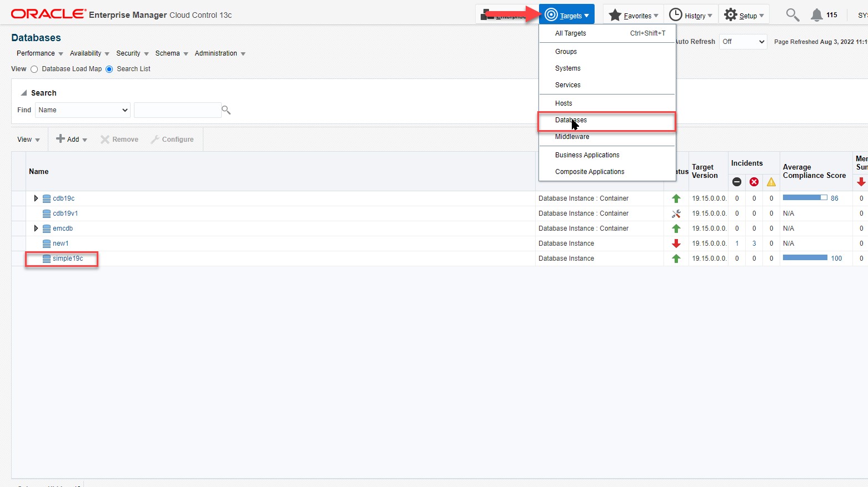Choose Composite Applications menu entry
868x487 pixels.
pyautogui.click(x=607, y=172)
